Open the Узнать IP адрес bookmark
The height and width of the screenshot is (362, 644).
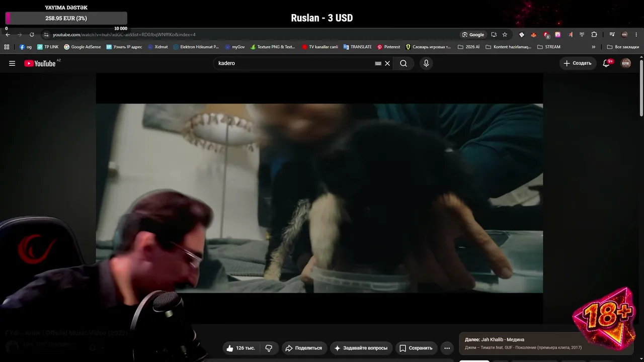coord(124,47)
